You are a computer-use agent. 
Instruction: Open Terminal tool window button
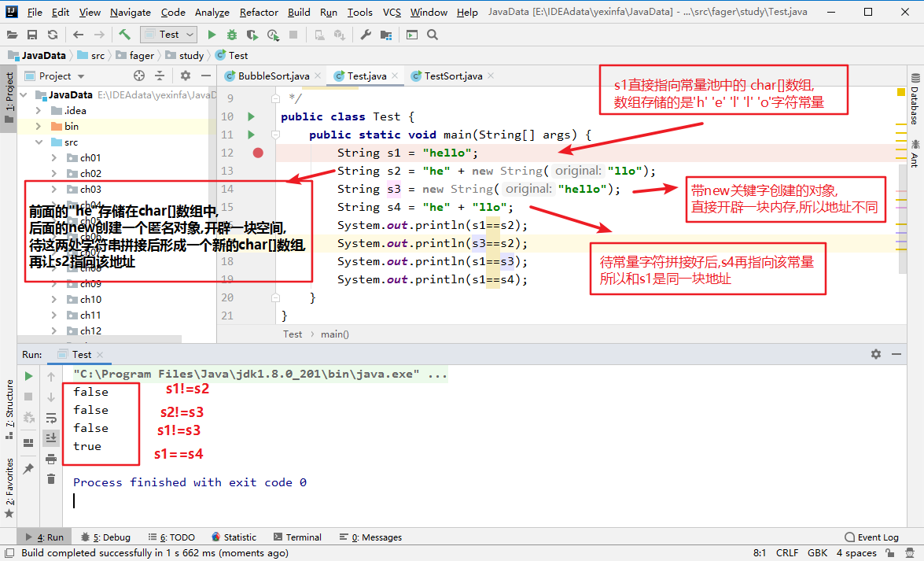click(x=297, y=537)
